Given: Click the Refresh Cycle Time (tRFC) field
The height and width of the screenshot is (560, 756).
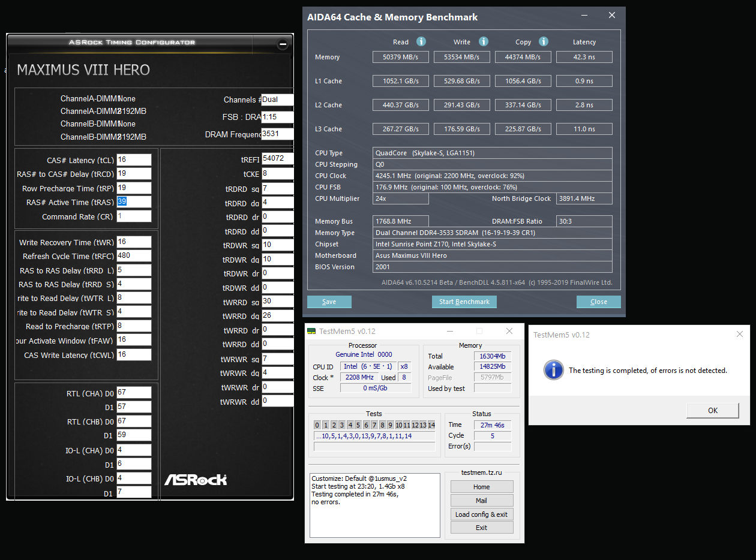Looking at the screenshot, I should [134, 256].
